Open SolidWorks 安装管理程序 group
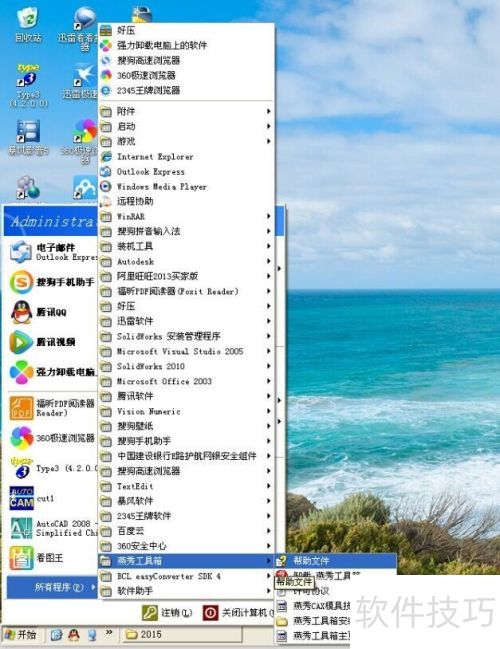The width and height of the screenshot is (500, 649). pyautogui.click(x=187, y=336)
